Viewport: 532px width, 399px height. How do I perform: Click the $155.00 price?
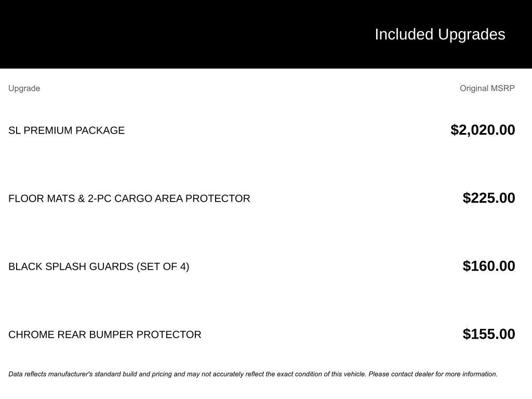(489, 334)
